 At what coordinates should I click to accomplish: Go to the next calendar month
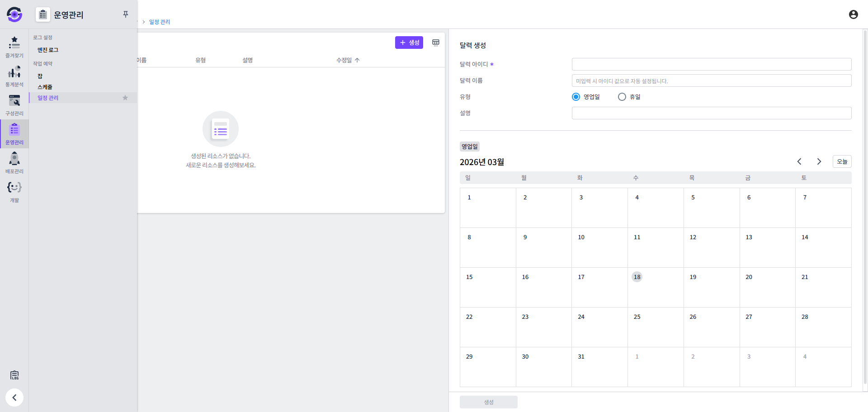pyautogui.click(x=819, y=161)
